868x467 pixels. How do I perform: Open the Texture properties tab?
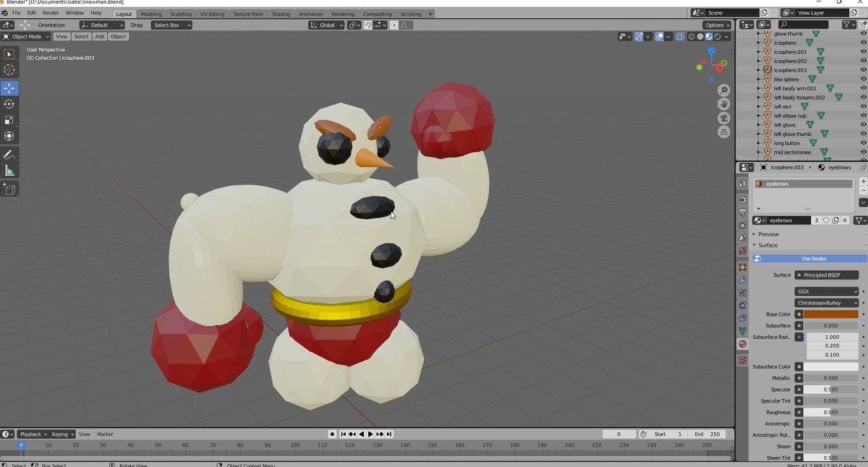743,360
